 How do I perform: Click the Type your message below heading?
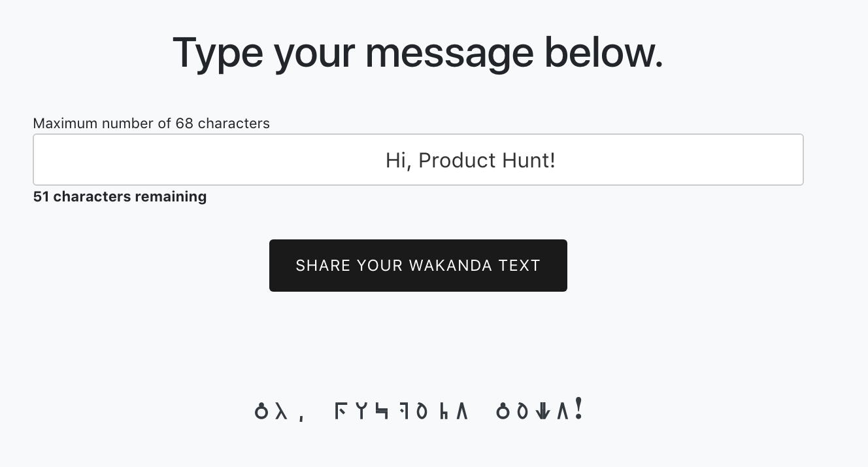[418, 52]
